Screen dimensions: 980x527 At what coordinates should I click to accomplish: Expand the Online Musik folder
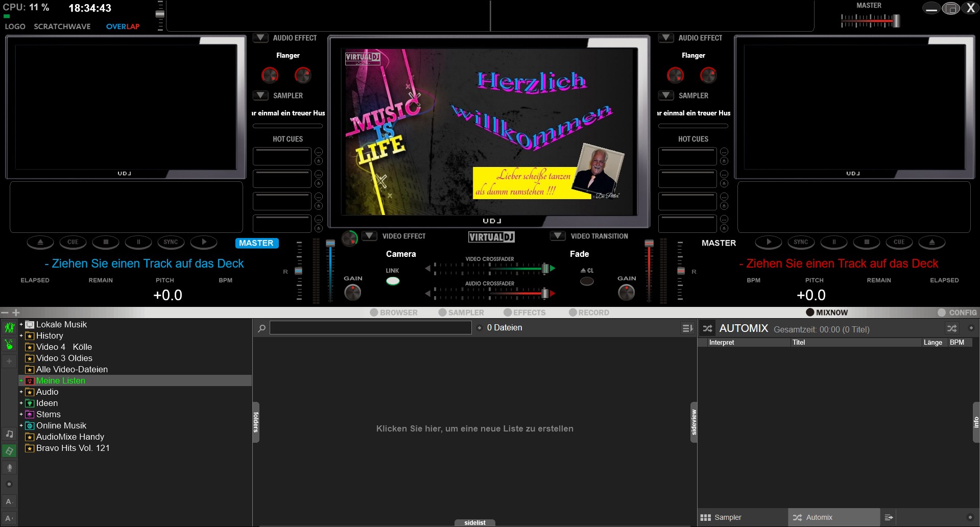21,425
